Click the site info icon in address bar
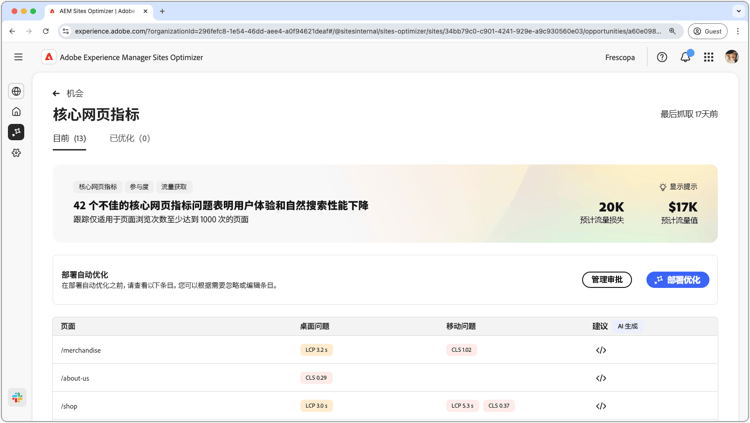Image resolution: width=750 pixels, height=423 pixels. pos(66,31)
